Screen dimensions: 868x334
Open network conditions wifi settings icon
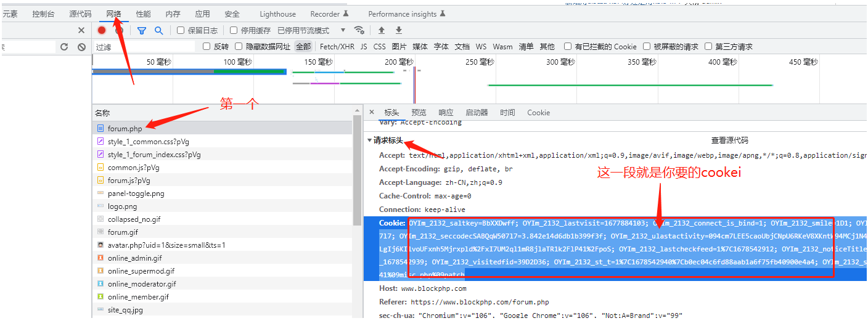click(359, 30)
